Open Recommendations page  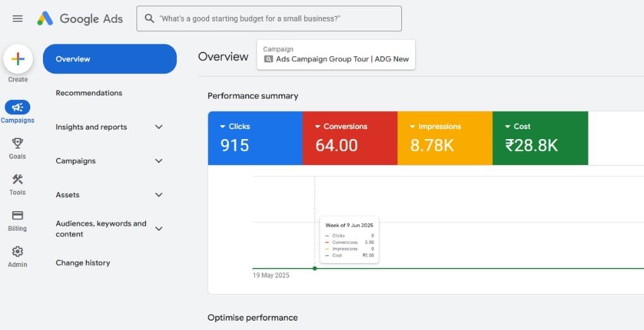pyautogui.click(x=89, y=93)
